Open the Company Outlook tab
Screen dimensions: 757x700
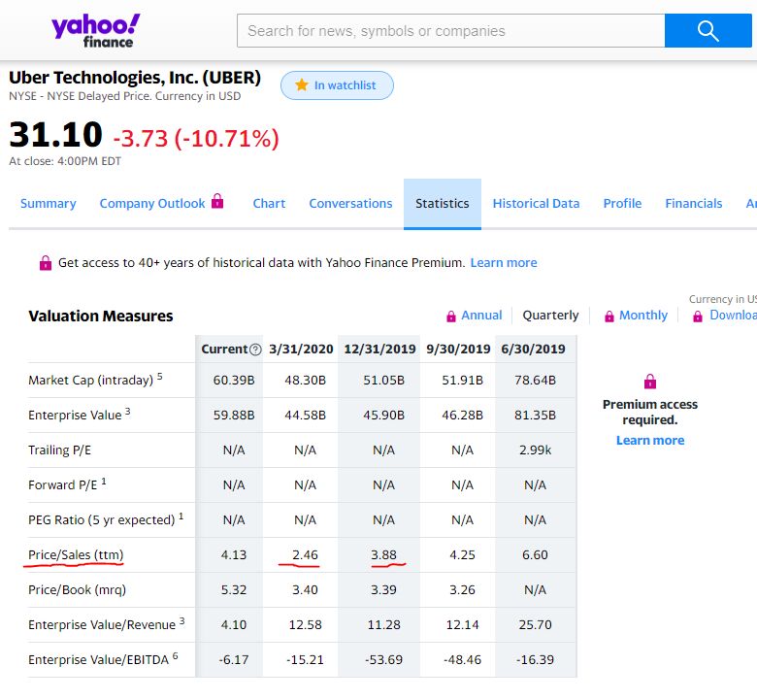pyautogui.click(x=152, y=203)
